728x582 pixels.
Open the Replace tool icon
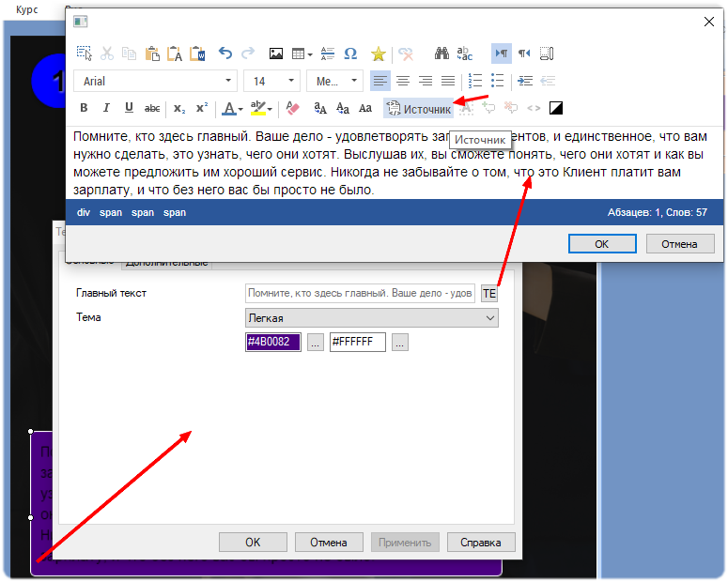point(464,54)
